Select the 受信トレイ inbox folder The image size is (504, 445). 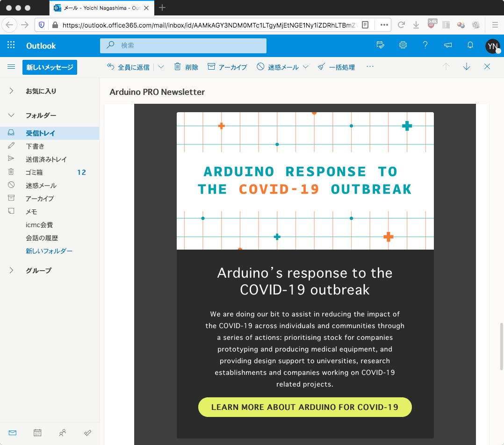(x=50, y=133)
